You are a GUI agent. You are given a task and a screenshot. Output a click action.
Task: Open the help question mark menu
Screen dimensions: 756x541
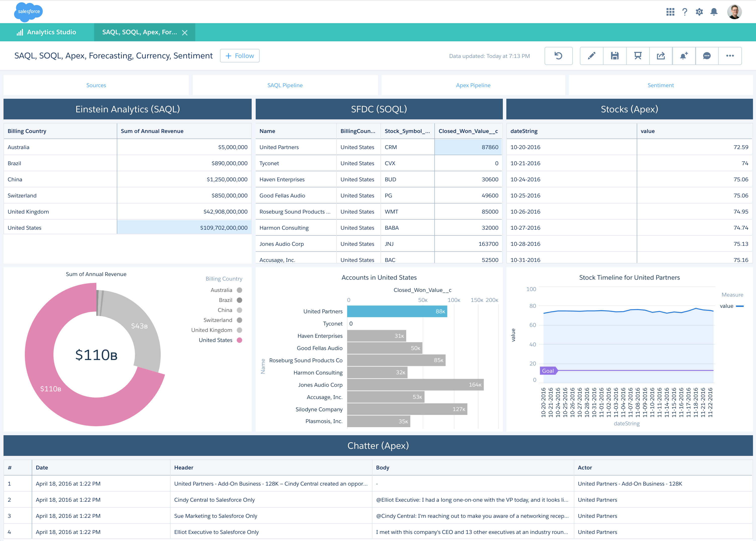[685, 12]
